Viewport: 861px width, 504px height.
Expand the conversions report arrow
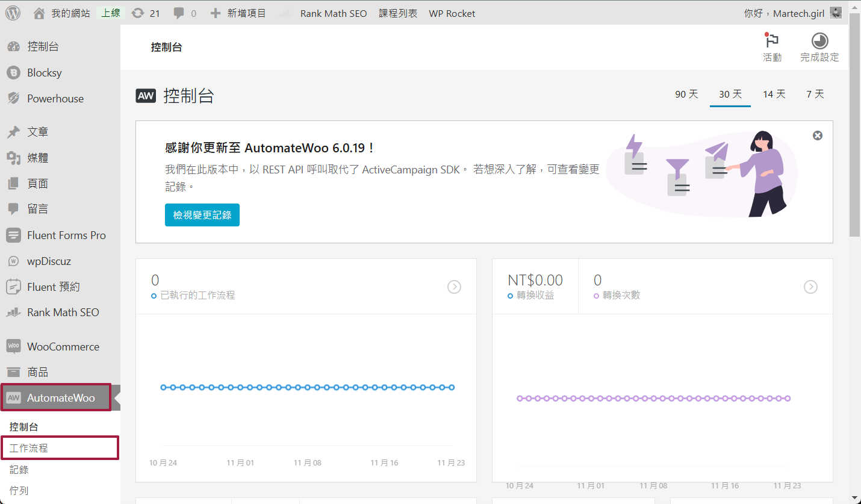pos(810,287)
